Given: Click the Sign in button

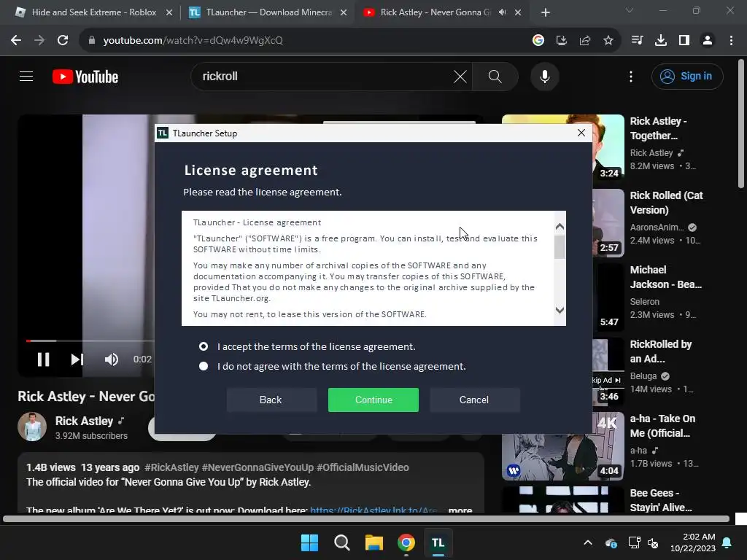Looking at the screenshot, I should pyautogui.click(x=687, y=76).
